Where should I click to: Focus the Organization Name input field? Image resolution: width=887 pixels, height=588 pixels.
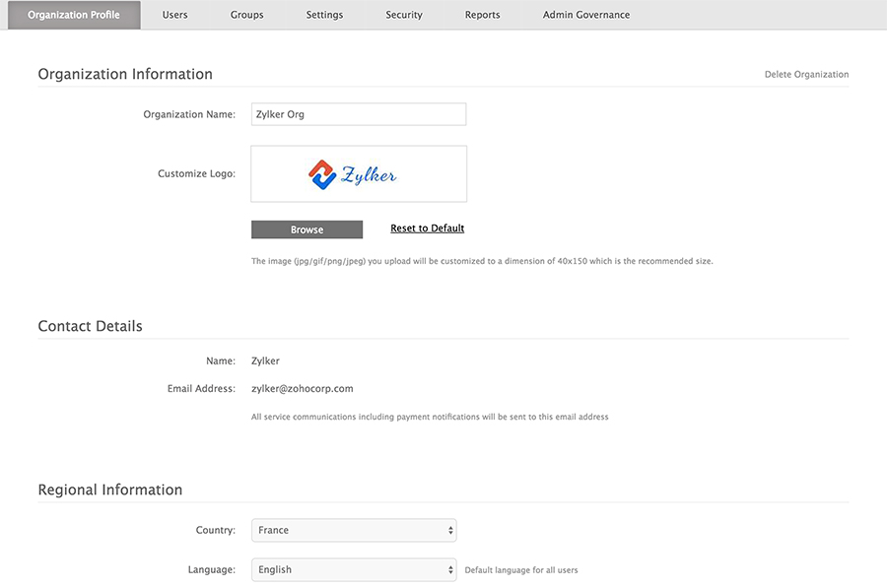(x=358, y=114)
